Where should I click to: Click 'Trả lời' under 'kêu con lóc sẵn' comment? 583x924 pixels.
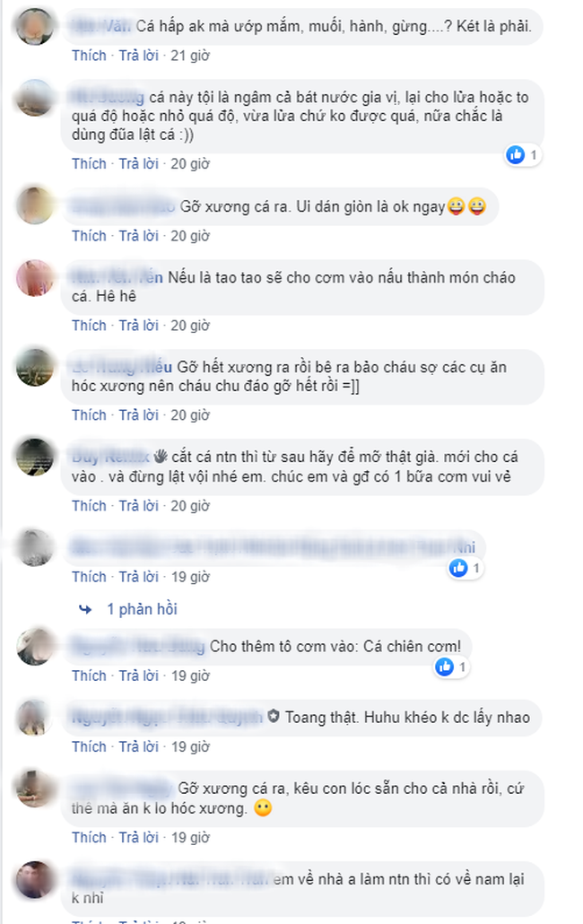click(x=139, y=837)
